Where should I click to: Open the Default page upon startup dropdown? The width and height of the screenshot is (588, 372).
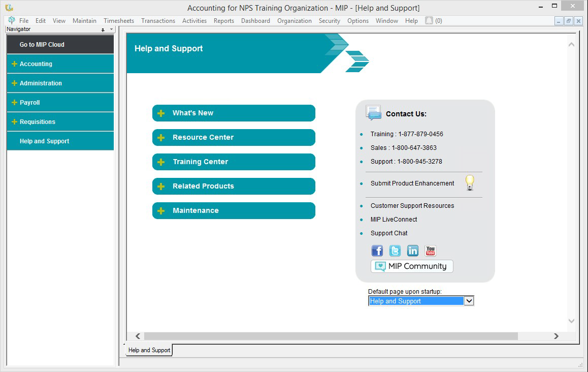click(469, 301)
